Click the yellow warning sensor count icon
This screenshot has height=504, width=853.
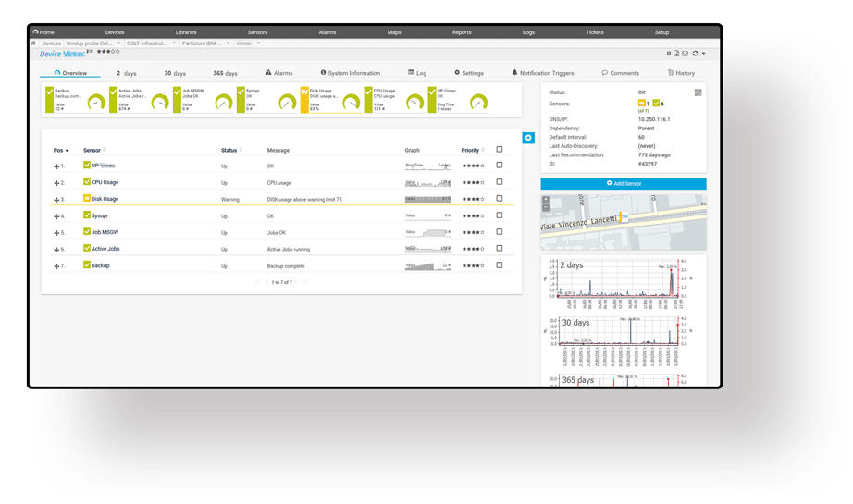tap(642, 104)
